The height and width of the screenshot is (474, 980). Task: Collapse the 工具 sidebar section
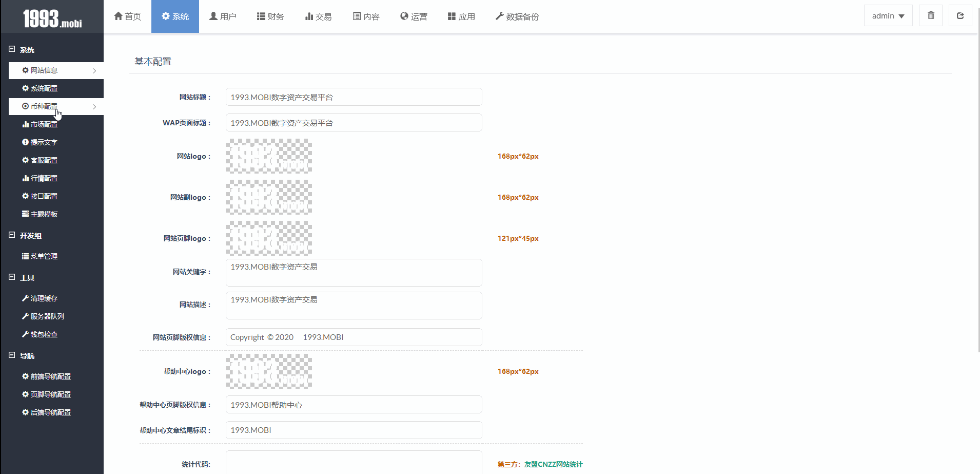[12, 277]
